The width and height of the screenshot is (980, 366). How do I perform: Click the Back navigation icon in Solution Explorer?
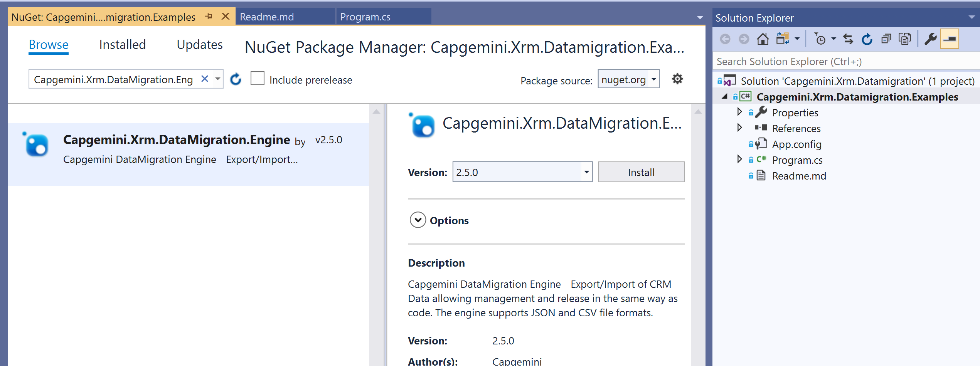tap(725, 39)
